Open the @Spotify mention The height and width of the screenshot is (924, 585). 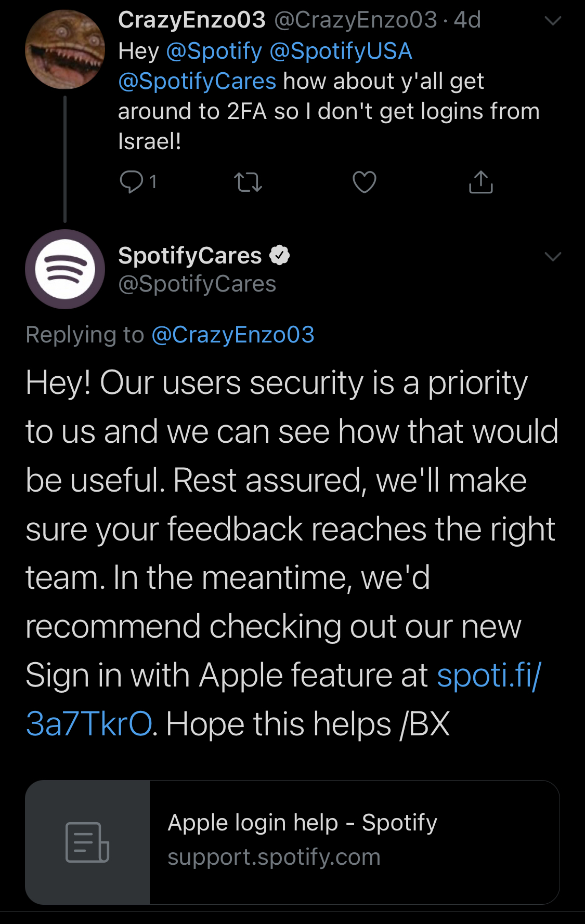pos(214,51)
